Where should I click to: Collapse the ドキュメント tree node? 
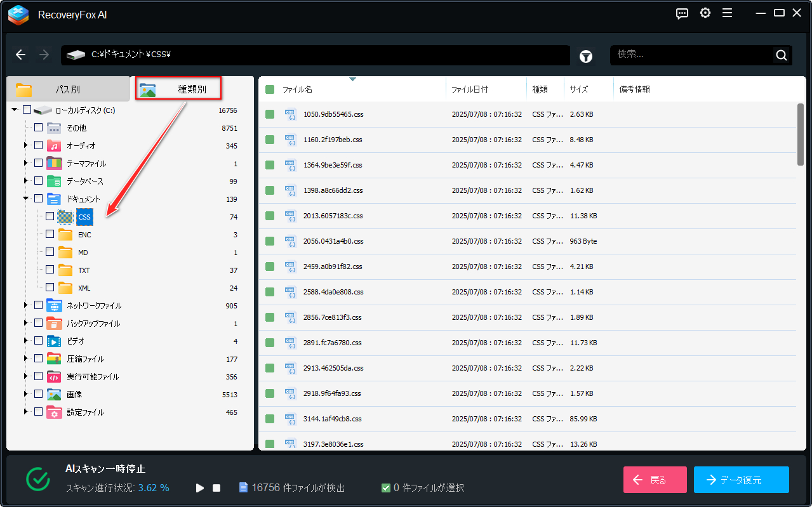pyautogui.click(x=26, y=199)
